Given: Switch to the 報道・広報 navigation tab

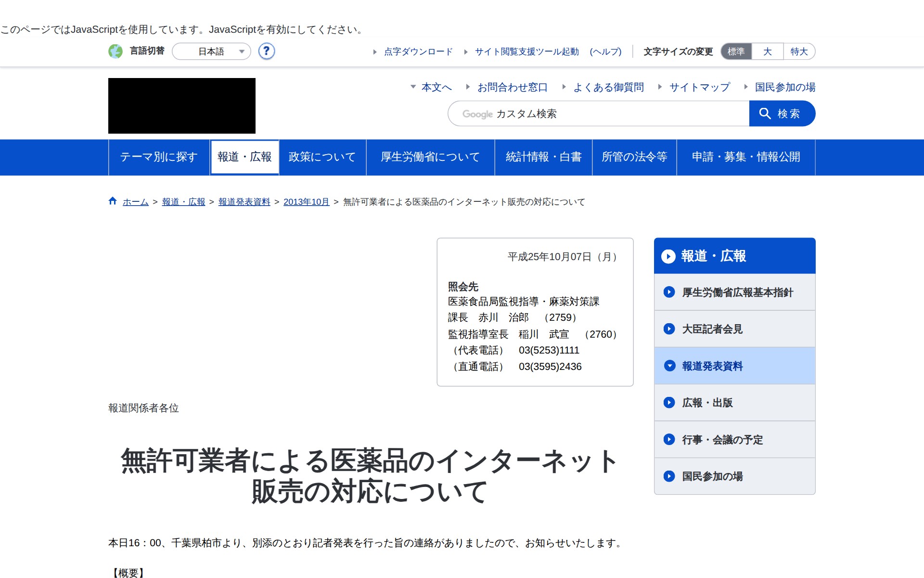Looking at the screenshot, I should (x=244, y=157).
